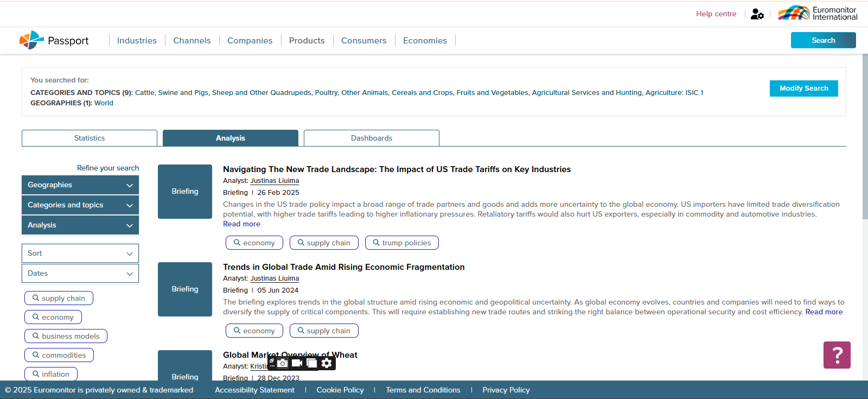868x399 pixels.
Task: Switch to the Dashboards tab
Action: (x=372, y=138)
